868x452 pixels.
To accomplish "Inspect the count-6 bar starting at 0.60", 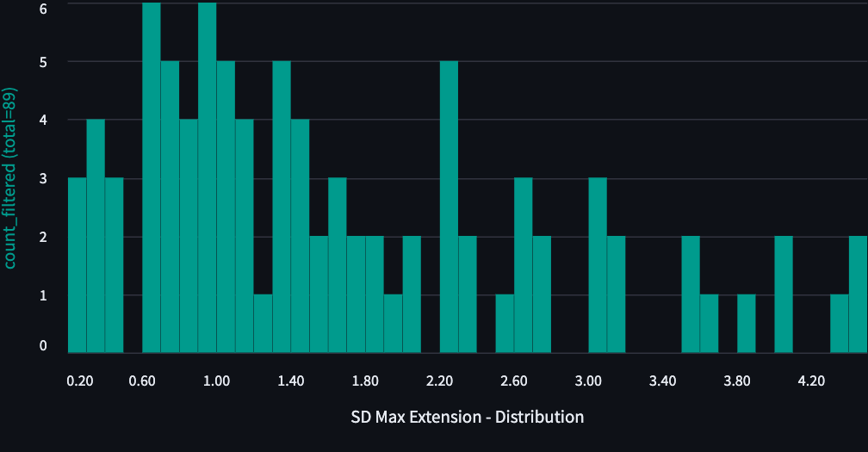I will click(x=152, y=177).
